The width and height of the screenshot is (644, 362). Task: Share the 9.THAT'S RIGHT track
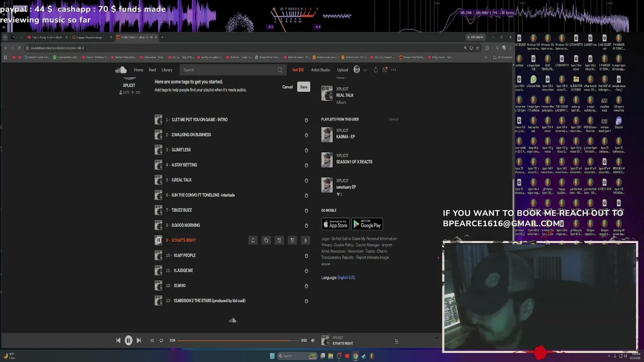[253, 240]
